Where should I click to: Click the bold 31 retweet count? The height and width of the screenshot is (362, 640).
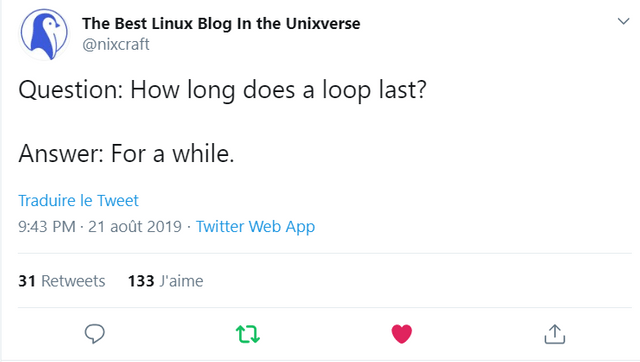tap(27, 281)
